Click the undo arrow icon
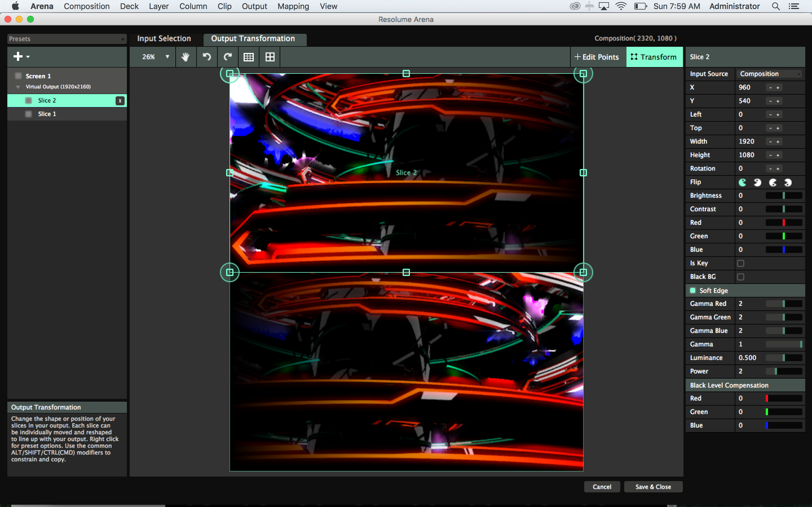This screenshot has height=507, width=812. (207, 57)
